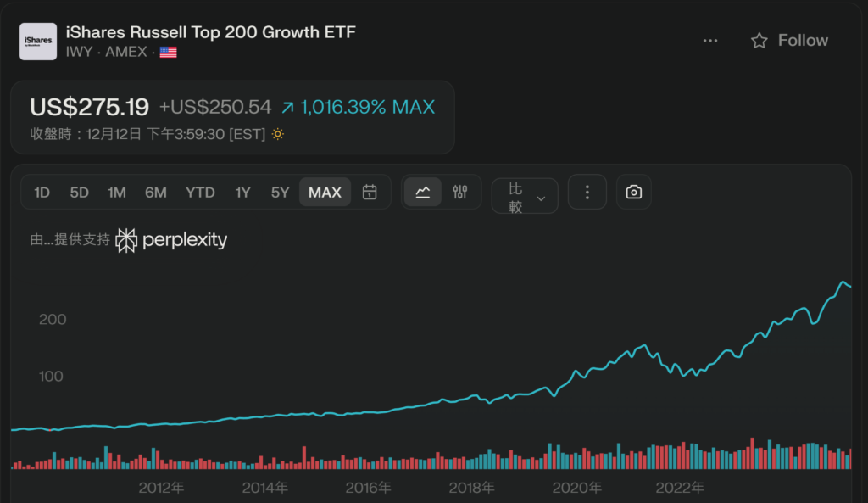Open the calendar date range picker
The height and width of the screenshot is (503, 868).
pos(370,193)
